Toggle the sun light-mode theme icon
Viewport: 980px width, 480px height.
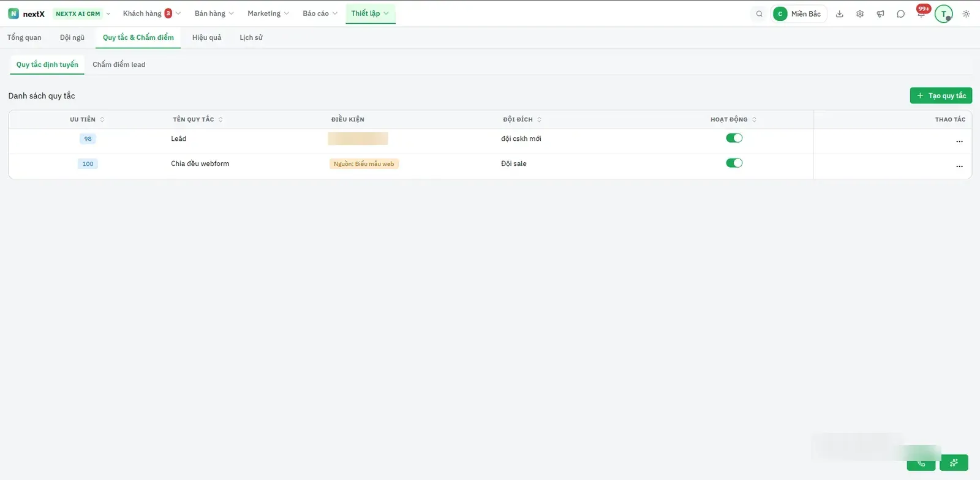tap(966, 14)
